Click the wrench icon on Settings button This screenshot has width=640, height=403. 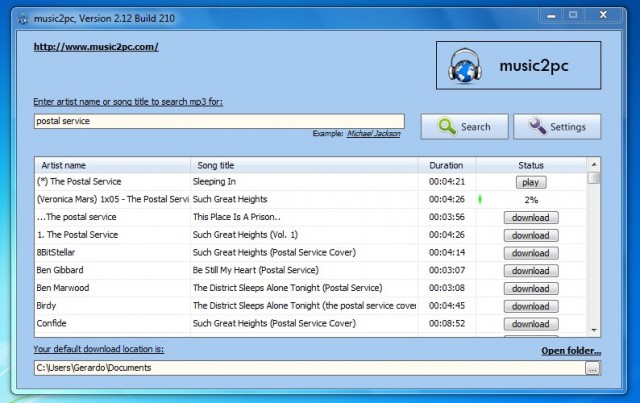pyautogui.click(x=537, y=126)
